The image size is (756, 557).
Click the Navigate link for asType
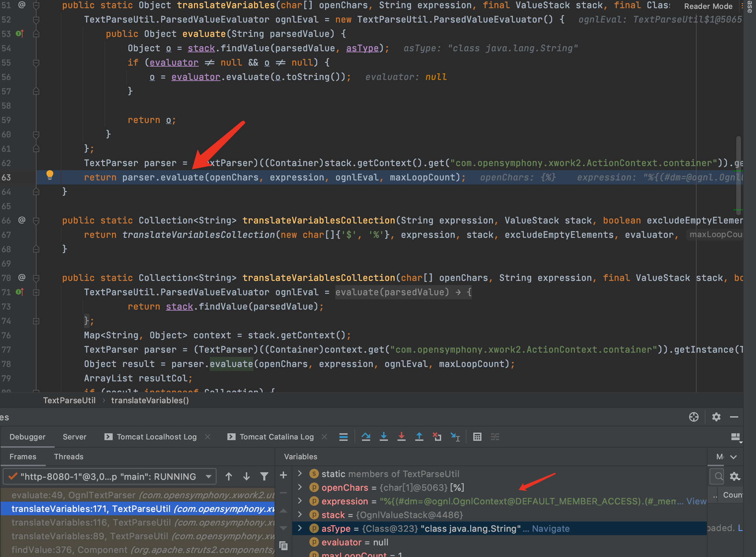551,529
